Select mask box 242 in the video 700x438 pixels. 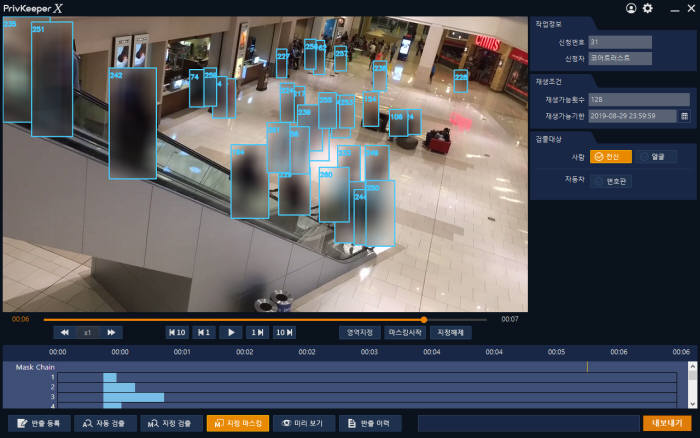(x=133, y=124)
